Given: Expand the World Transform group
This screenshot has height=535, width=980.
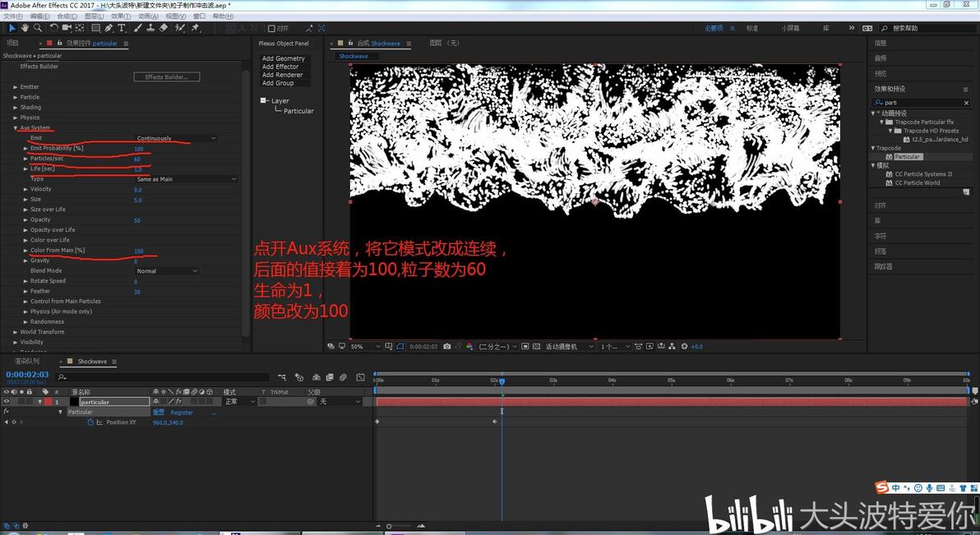Looking at the screenshot, I should (16, 332).
